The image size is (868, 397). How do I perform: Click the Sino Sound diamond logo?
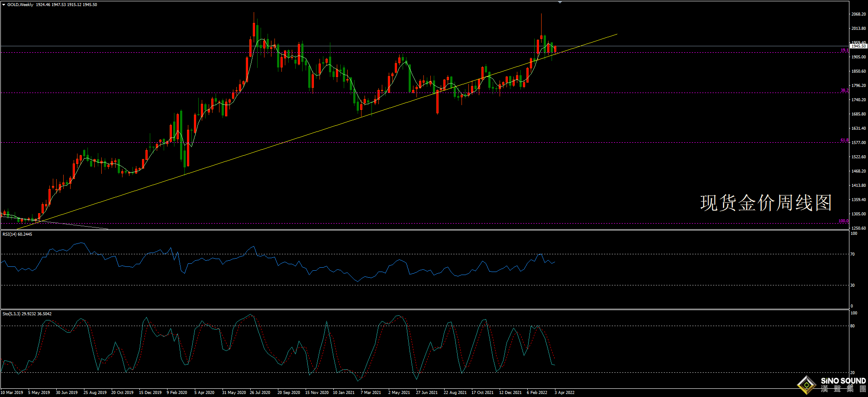807,384
